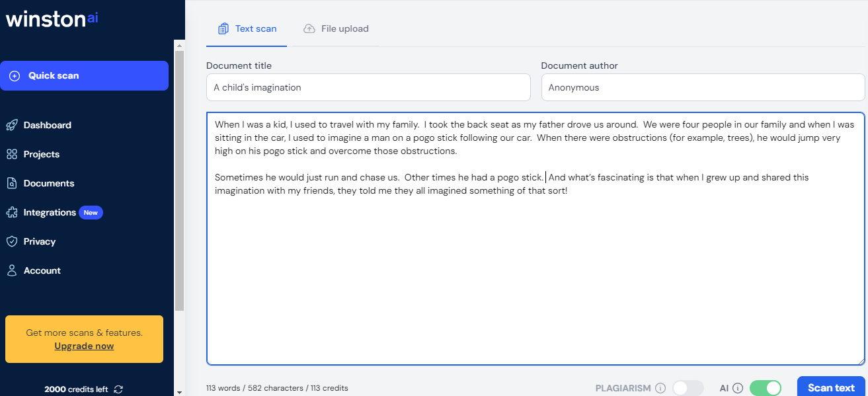Screen dimensions: 868x396
Task: Open Account via the person icon
Action: (11, 270)
